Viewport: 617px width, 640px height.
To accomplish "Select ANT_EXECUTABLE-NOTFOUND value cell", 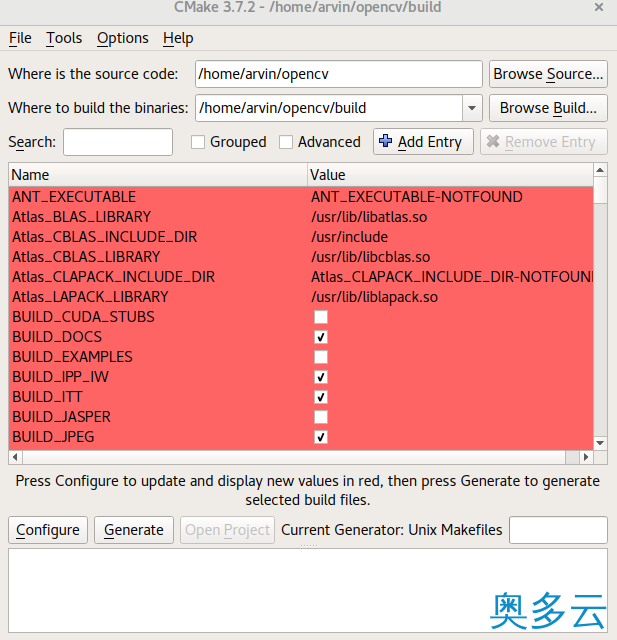I will (417, 197).
